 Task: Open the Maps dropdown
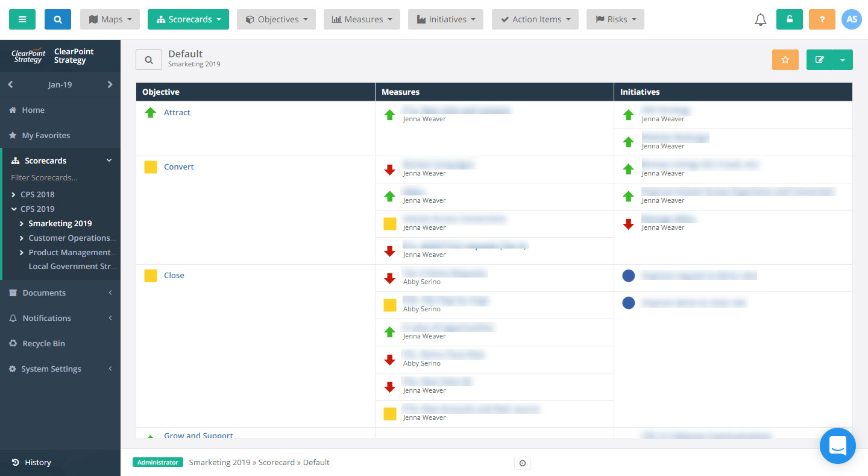[x=110, y=19]
